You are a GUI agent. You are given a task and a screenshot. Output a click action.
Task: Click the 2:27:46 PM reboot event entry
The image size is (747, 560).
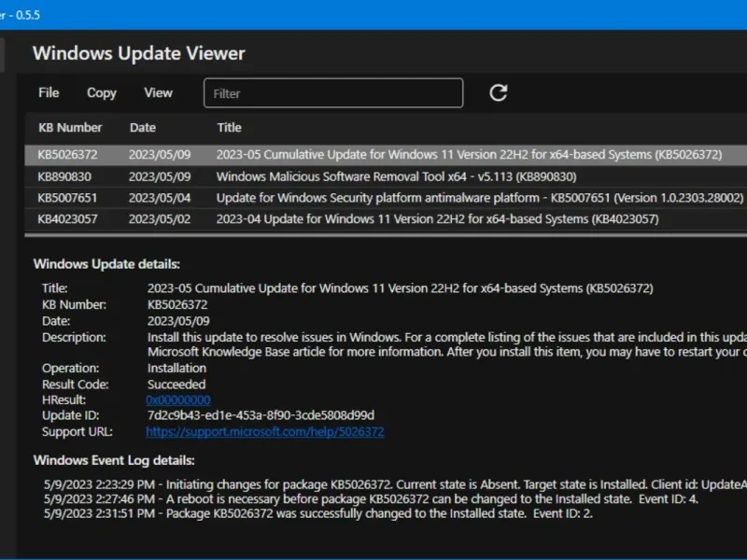(x=371, y=499)
